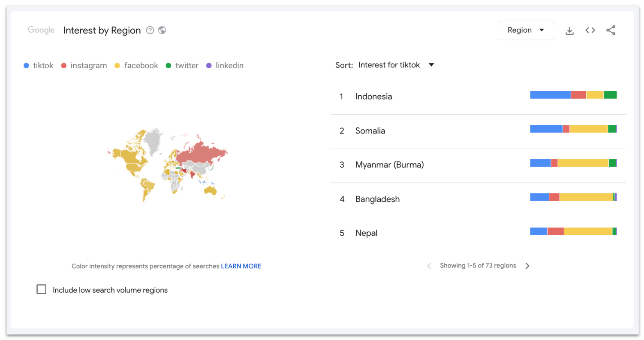Open the embed code option
644x340 pixels.
tap(590, 30)
